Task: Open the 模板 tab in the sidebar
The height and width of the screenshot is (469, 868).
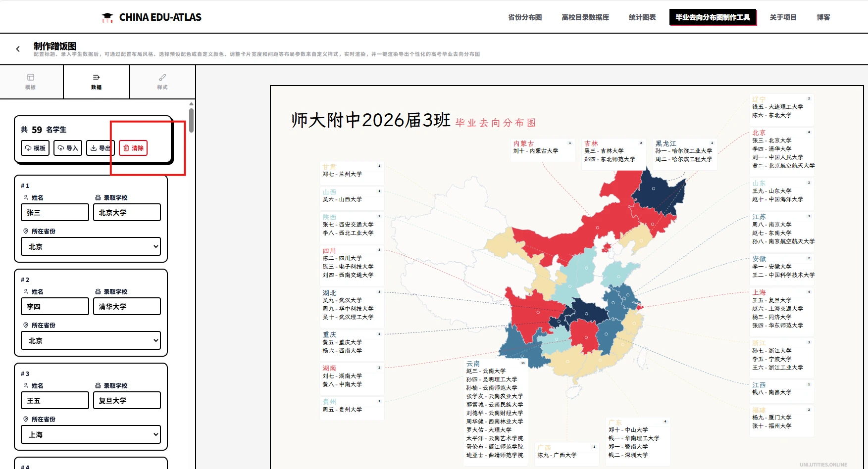Action: pos(31,82)
